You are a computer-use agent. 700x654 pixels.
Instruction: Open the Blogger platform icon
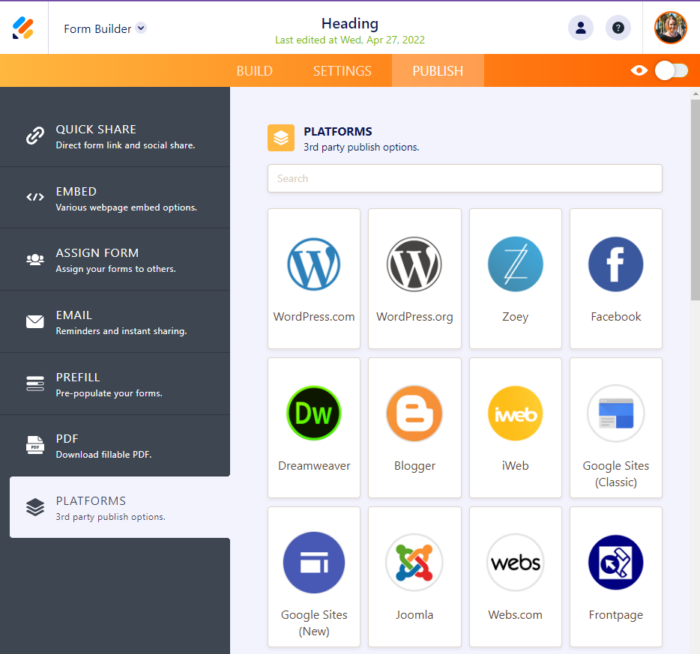pyautogui.click(x=414, y=414)
